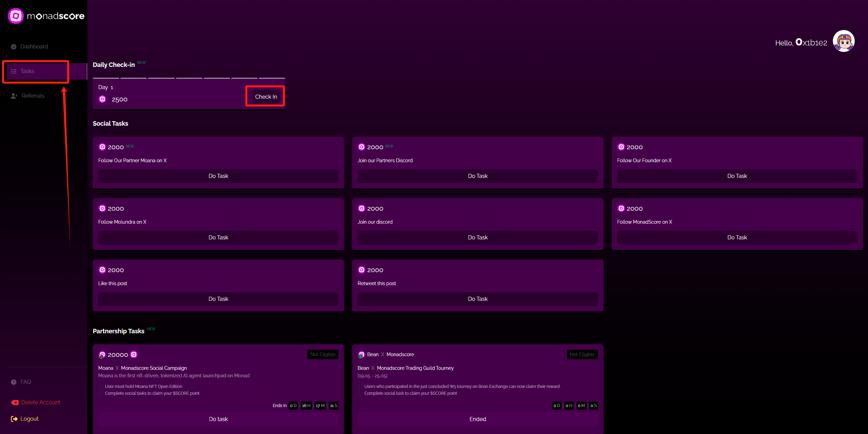Click the Referrals person-plus icon
Image resolution: width=868 pixels, height=434 pixels.
coord(14,96)
